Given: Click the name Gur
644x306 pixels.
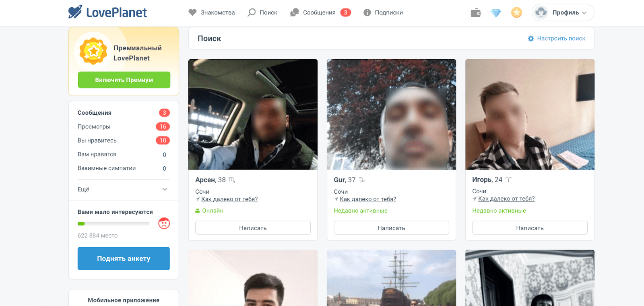Looking at the screenshot, I should coord(340,180).
